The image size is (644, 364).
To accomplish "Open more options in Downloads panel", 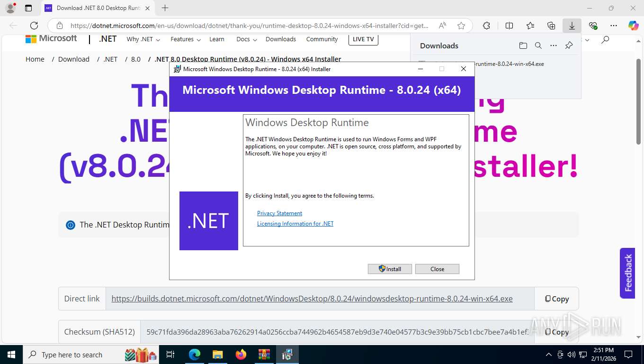I will pos(553,45).
